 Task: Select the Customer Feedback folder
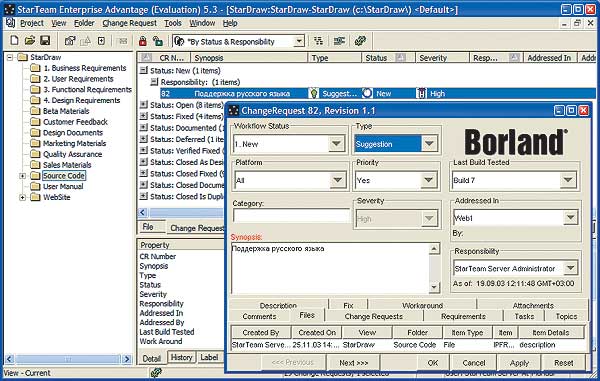click(x=75, y=122)
